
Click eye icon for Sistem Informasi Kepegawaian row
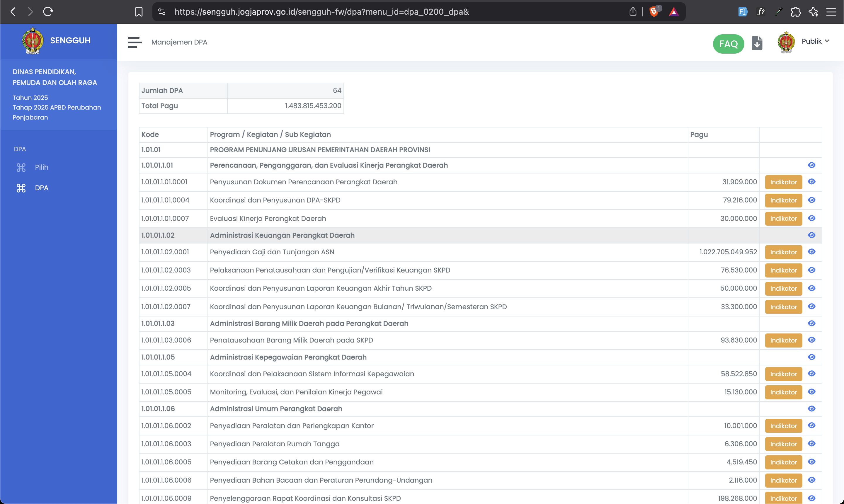coord(811,374)
